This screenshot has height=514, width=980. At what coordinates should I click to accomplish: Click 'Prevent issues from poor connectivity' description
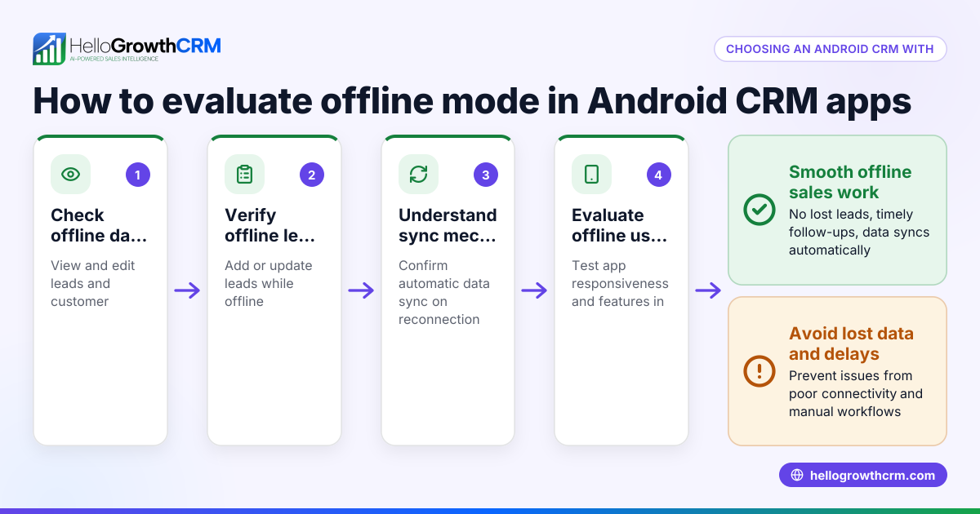tap(856, 393)
